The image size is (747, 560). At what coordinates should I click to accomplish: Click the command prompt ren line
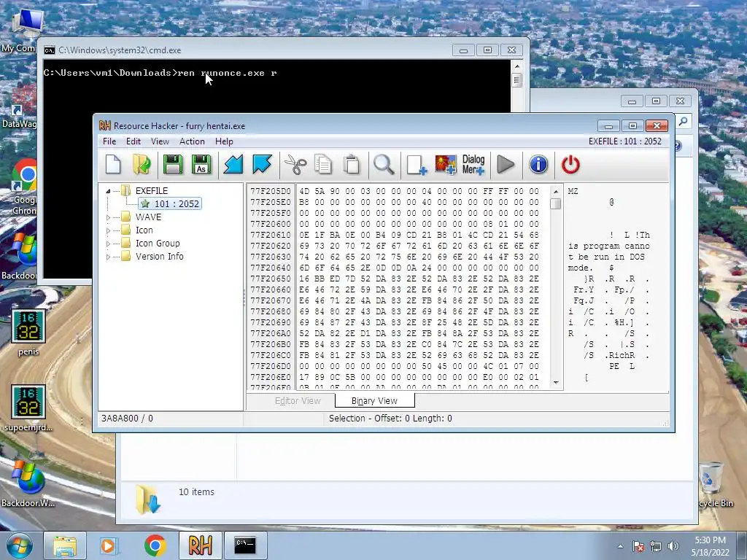click(x=160, y=73)
